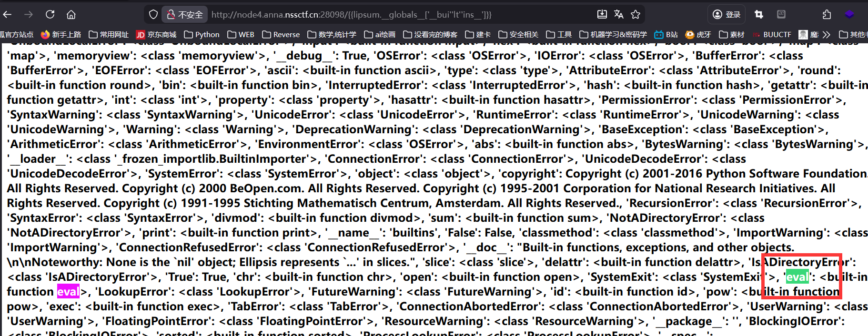This screenshot has height=336, width=868.
Task: Open tracking protection shield icon
Action: pyautogui.click(x=153, y=15)
